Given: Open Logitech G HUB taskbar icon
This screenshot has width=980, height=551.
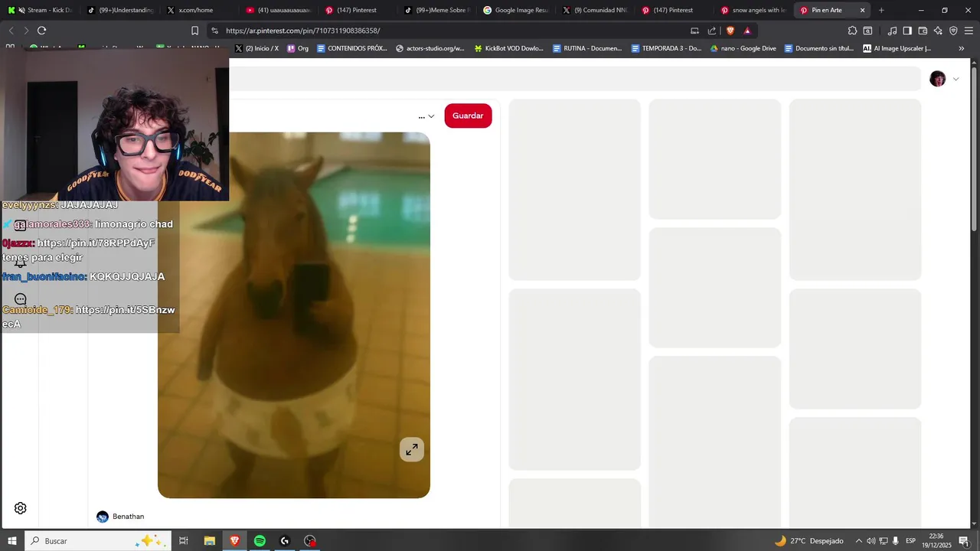Looking at the screenshot, I should [285, 541].
